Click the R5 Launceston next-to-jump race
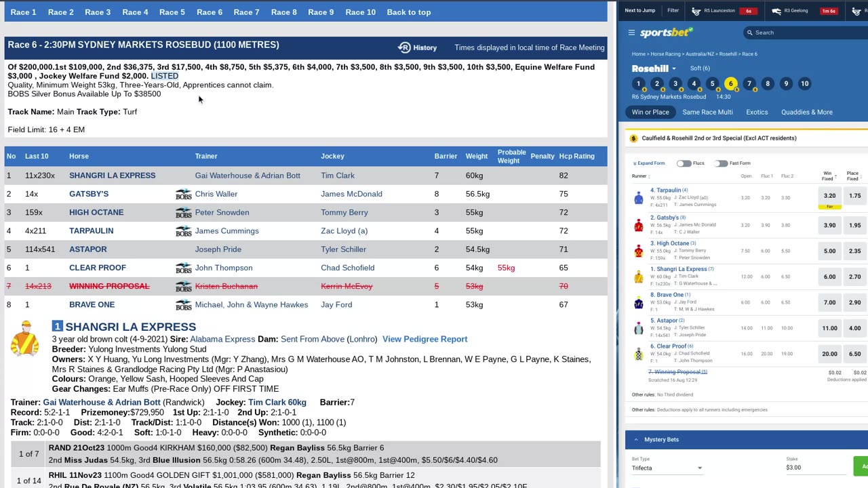 pyautogui.click(x=724, y=11)
